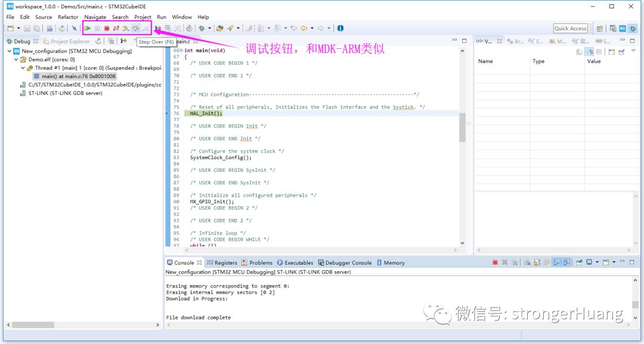Viewport: 644px width, 344px height.
Task: Open the Variables view menu dropdown arrow
Action: click(634, 51)
